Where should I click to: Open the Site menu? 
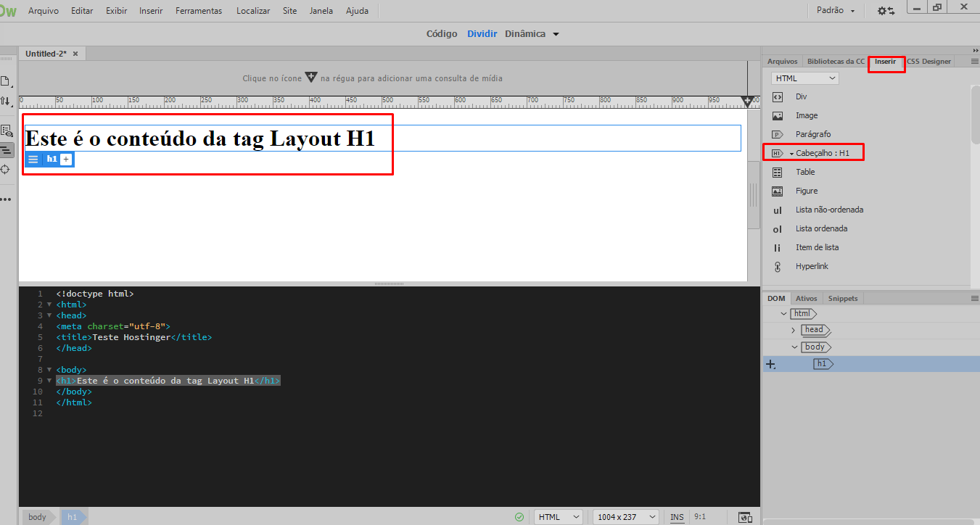pyautogui.click(x=289, y=11)
